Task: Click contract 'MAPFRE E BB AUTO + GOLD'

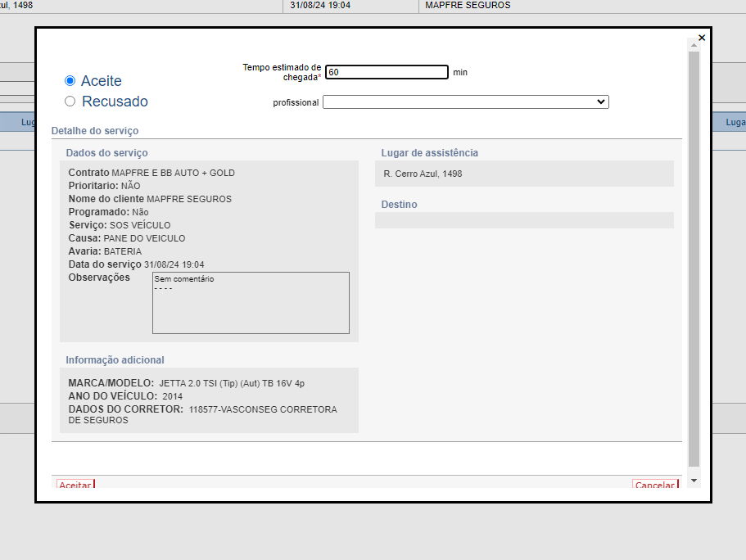Action: (x=173, y=173)
